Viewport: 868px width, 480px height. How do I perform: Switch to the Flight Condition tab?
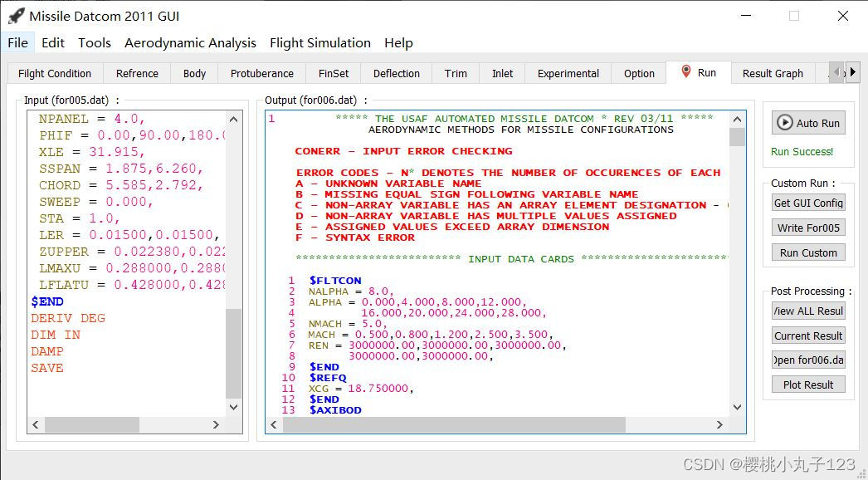tap(55, 73)
